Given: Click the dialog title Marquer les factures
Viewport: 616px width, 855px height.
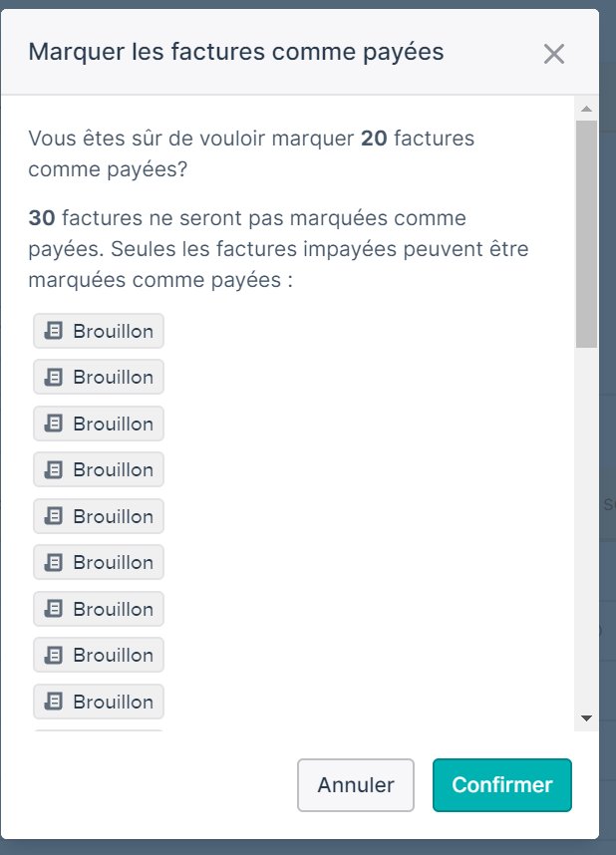Looking at the screenshot, I should point(148,52).
